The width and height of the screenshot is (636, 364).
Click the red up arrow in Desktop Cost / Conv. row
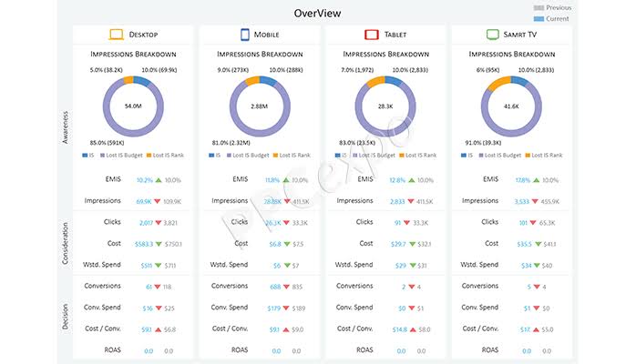(x=159, y=329)
